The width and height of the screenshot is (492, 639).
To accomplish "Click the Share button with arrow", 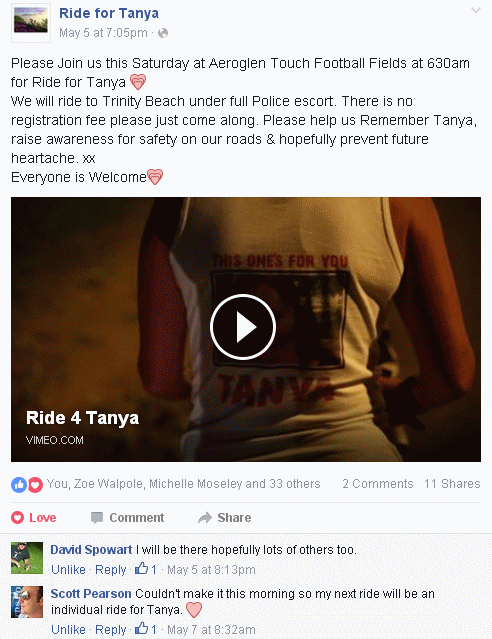I will coord(225,518).
